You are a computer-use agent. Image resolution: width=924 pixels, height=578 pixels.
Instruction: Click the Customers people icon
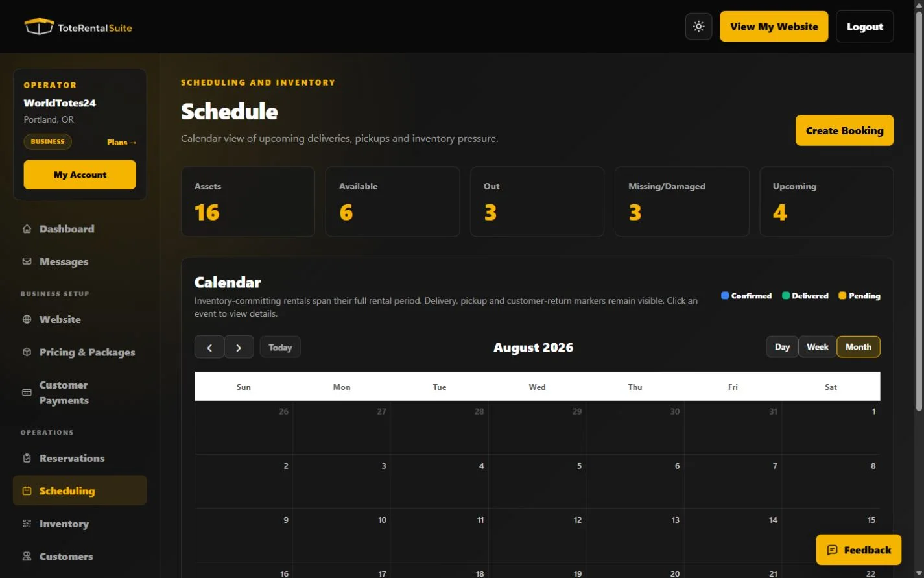pyautogui.click(x=27, y=557)
